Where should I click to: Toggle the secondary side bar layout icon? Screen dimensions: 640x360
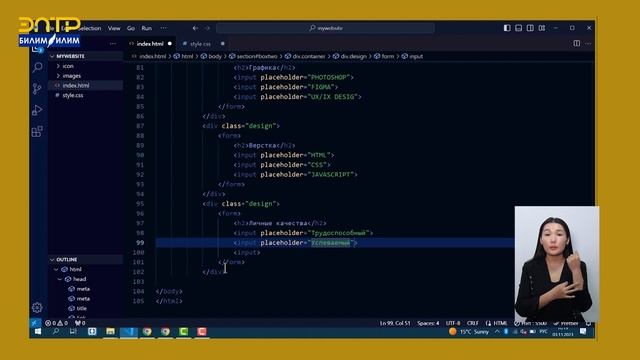pos(530,28)
